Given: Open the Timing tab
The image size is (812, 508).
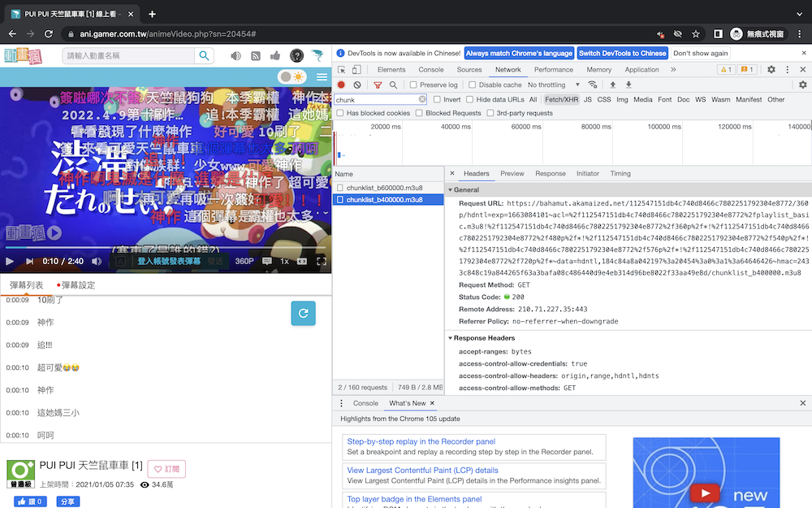Looking at the screenshot, I should point(620,174).
